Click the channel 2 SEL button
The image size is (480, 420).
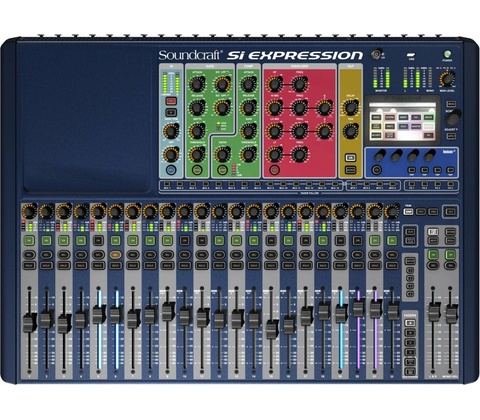click(46, 255)
